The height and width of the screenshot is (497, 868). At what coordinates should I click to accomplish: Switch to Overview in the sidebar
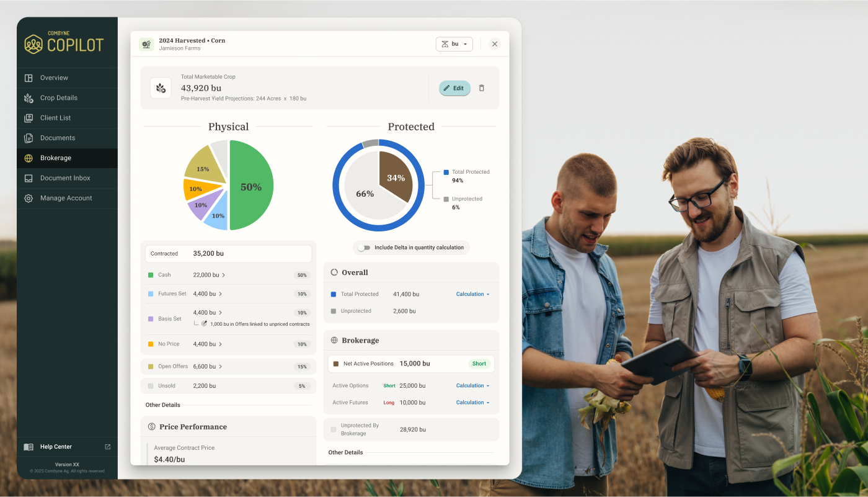[x=29, y=78]
